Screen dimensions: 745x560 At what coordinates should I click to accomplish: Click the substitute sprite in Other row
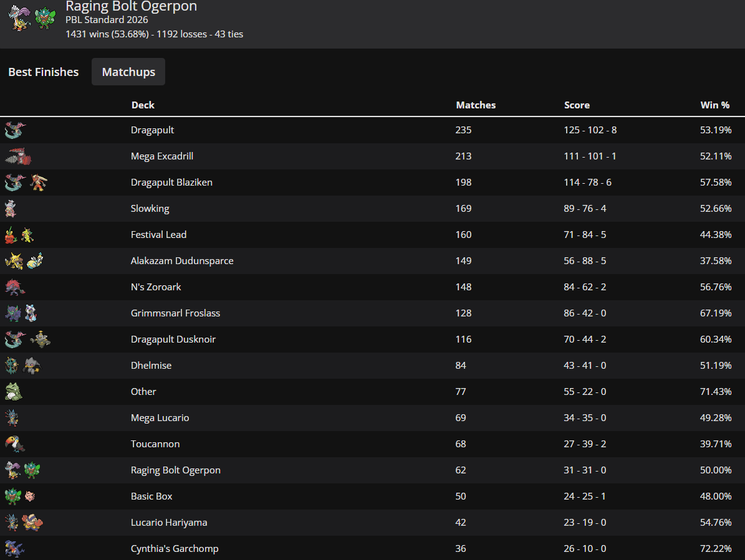click(x=13, y=392)
